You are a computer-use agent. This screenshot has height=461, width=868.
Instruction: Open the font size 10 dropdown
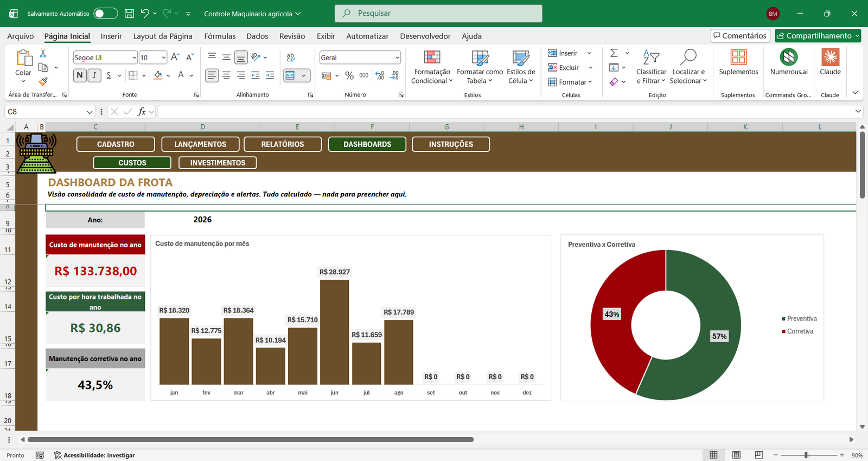tap(163, 57)
